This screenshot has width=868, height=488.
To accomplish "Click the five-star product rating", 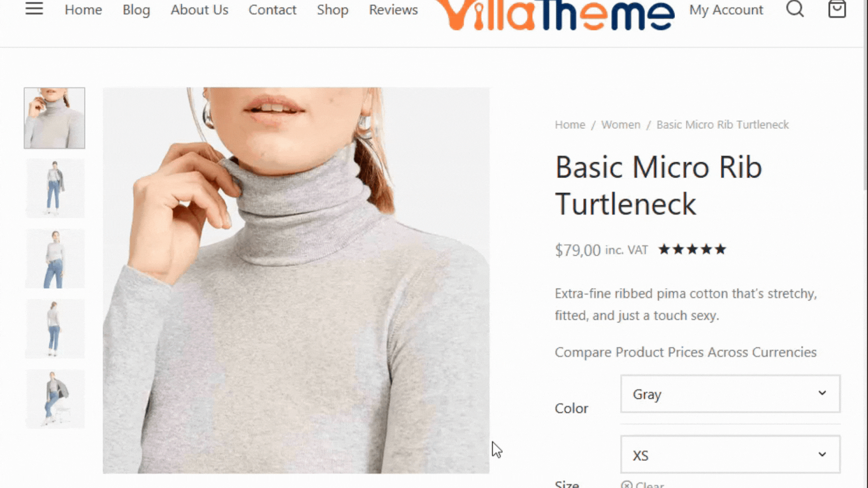I will (x=692, y=249).
